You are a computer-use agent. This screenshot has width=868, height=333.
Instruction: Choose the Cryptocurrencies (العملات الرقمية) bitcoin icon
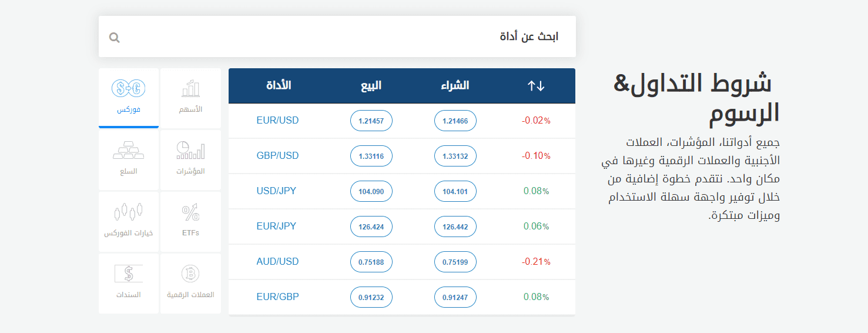[x=190, y=274]
